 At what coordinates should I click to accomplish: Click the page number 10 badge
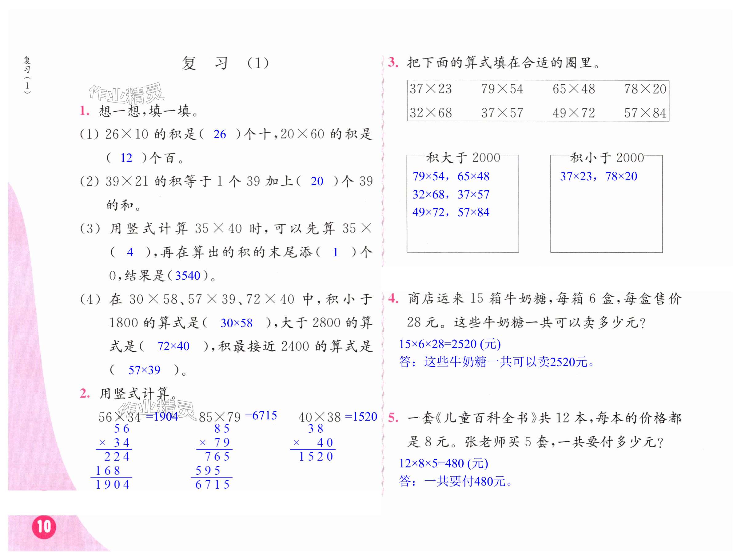click(x=44, y=527)
